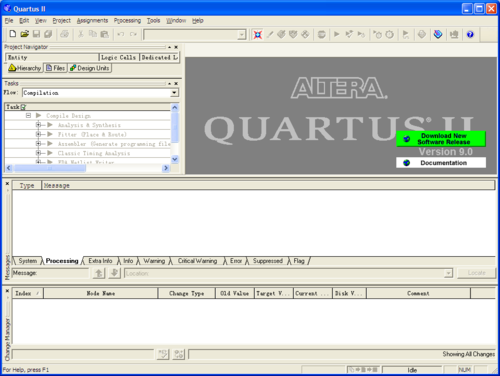The height and width of the screenshot is (376, 500).
Task: Click the Stop Processing round icon
Action: pyautogui.click(x=321, y=34)
